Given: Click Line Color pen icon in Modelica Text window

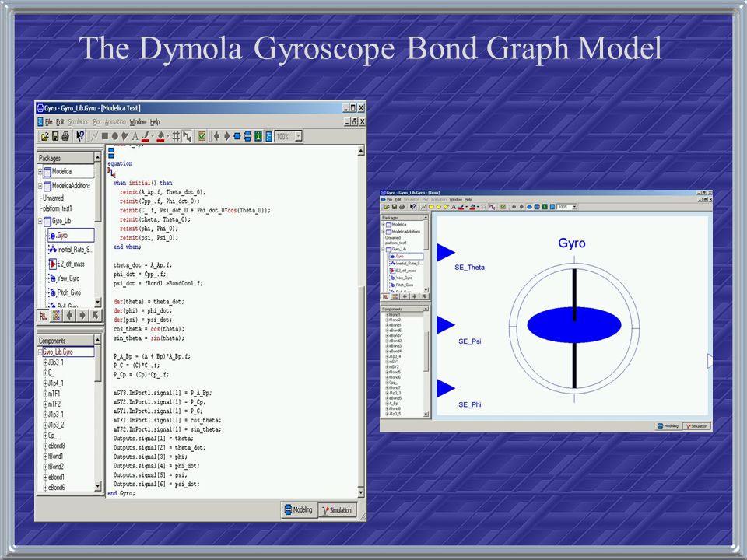Looking at the screenshot, I should pos(146,137).
